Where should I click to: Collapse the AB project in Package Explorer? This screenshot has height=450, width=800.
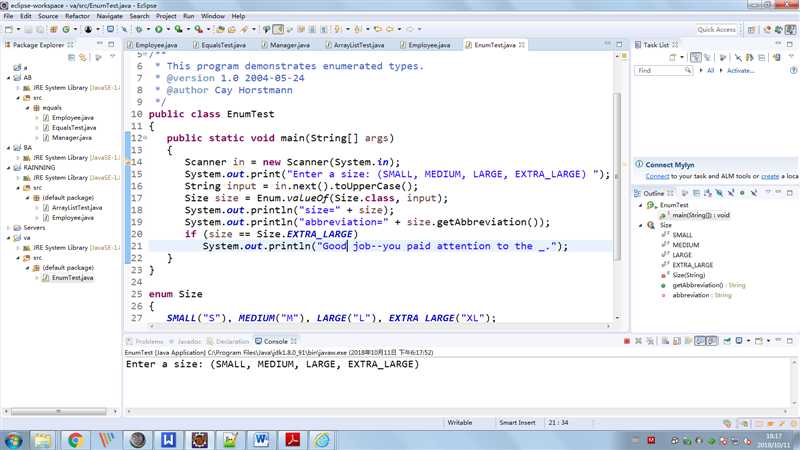8,78
